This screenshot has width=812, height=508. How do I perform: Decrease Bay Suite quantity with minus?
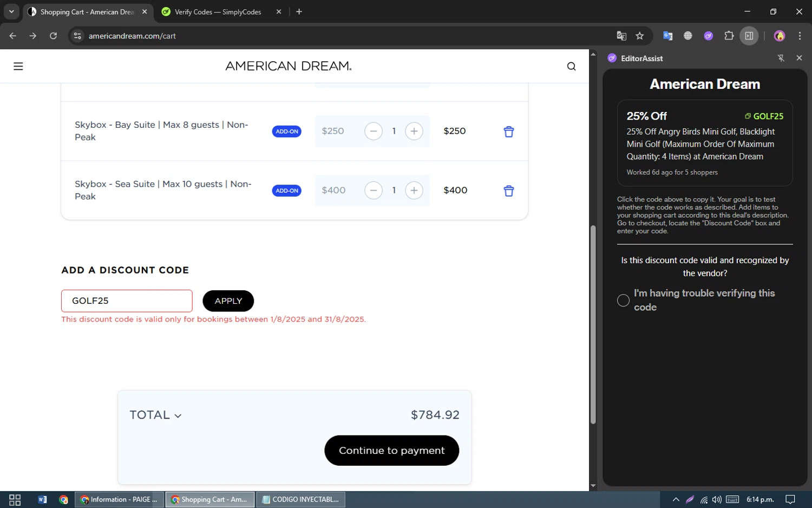[x=374, y=131]
